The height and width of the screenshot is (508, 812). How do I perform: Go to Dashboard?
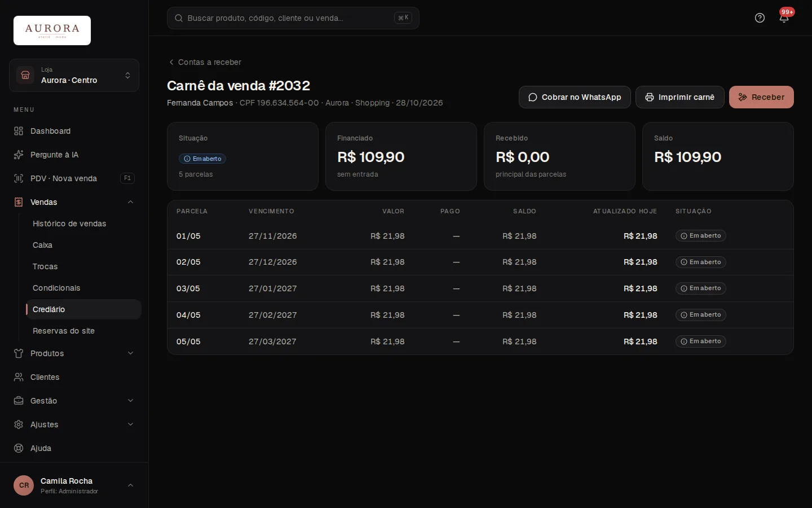click(74, 131)
